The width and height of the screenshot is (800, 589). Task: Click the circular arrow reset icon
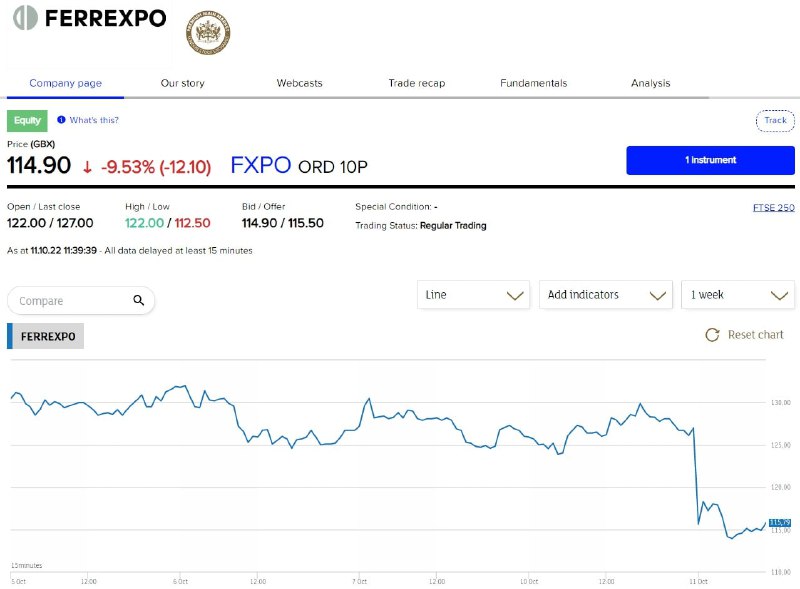click(712, 335)
